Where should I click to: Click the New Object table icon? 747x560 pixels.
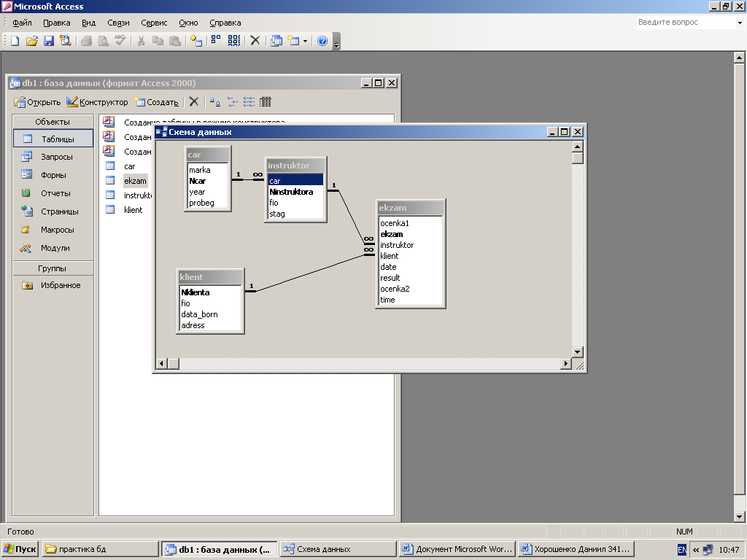(x=293, y=41)
